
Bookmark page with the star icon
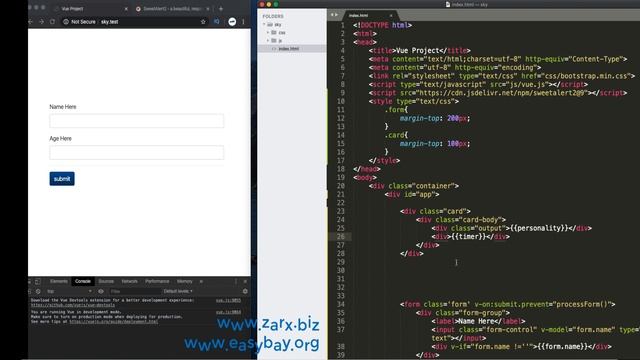[203, 22]
